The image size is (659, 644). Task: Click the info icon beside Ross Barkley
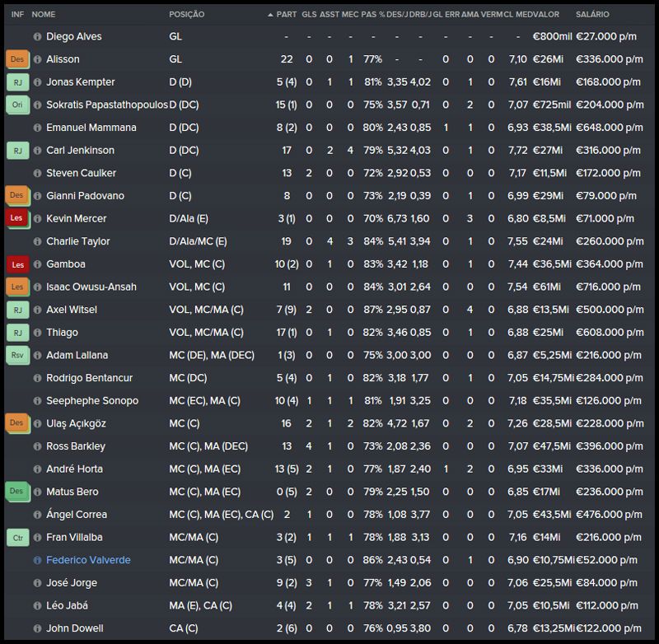(37, 446)
